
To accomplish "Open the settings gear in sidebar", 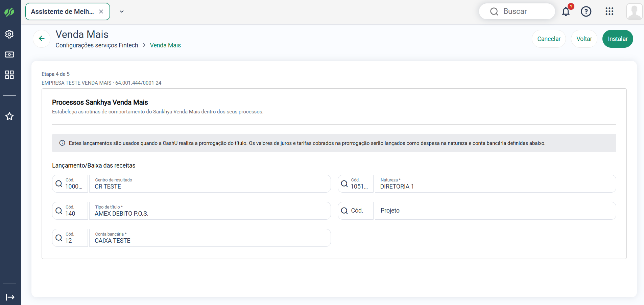I will 9,34.
